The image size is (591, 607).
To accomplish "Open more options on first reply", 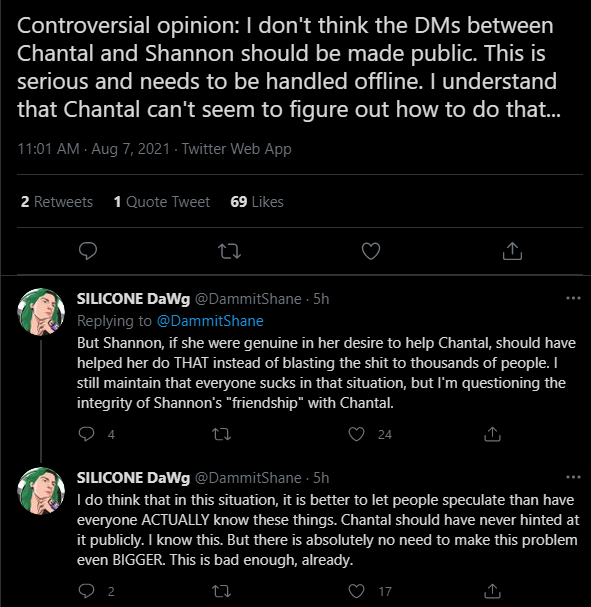I will [573, 298].
